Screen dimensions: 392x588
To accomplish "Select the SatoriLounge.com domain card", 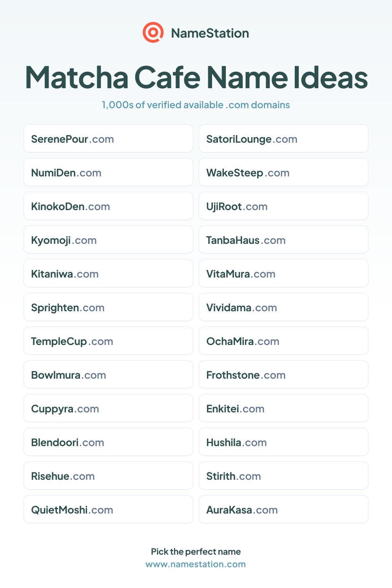I will point(283,138).
